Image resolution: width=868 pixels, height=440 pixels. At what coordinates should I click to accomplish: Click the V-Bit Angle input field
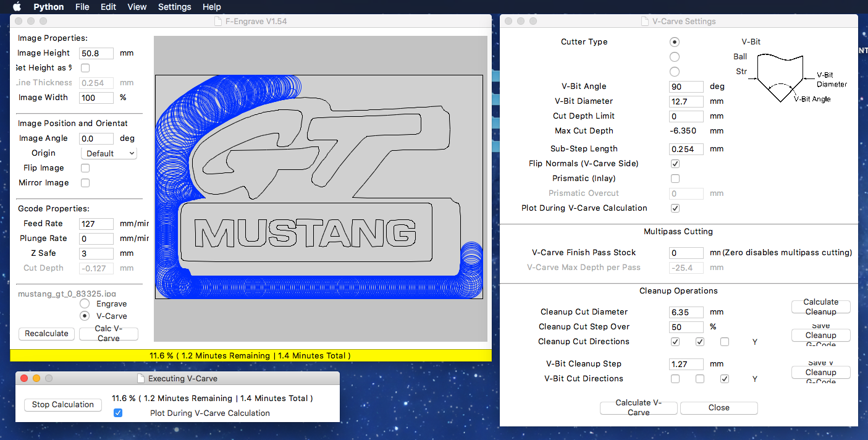(686, 87)
